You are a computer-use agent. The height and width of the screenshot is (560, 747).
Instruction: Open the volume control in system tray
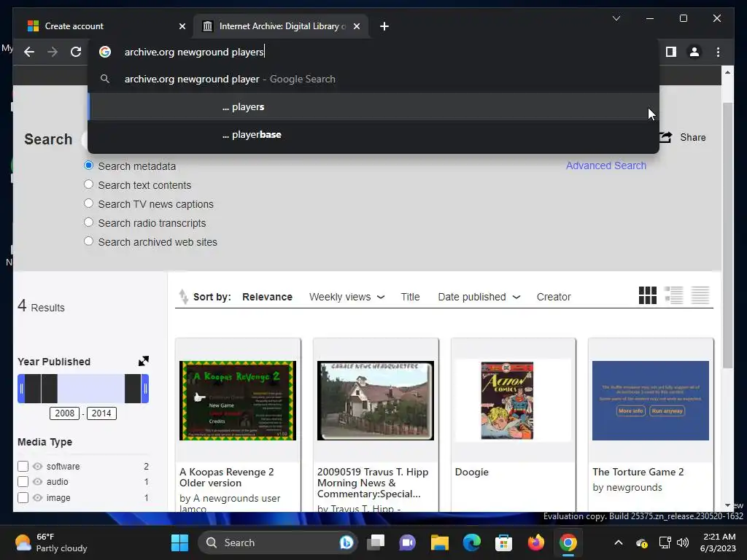pos(683,542)
